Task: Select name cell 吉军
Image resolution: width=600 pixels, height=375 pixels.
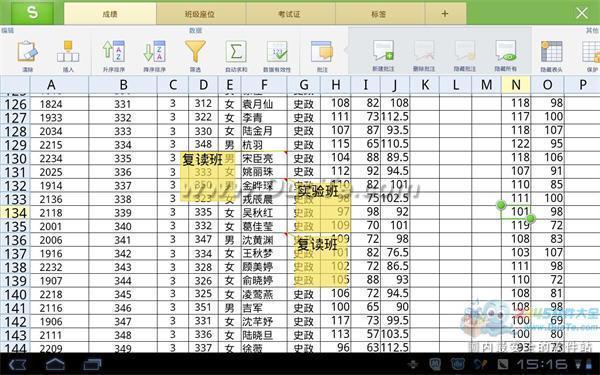Action: pos(264,308)
